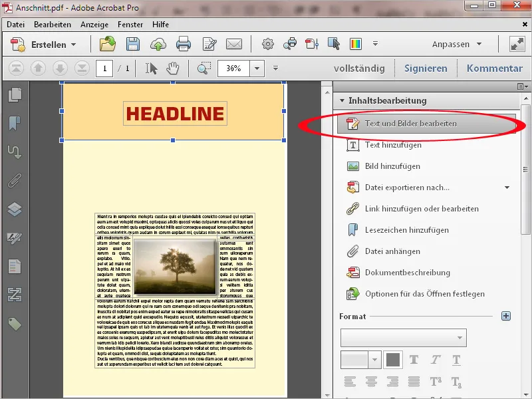
Task: Toggle underline text format button
Action: 456,360
